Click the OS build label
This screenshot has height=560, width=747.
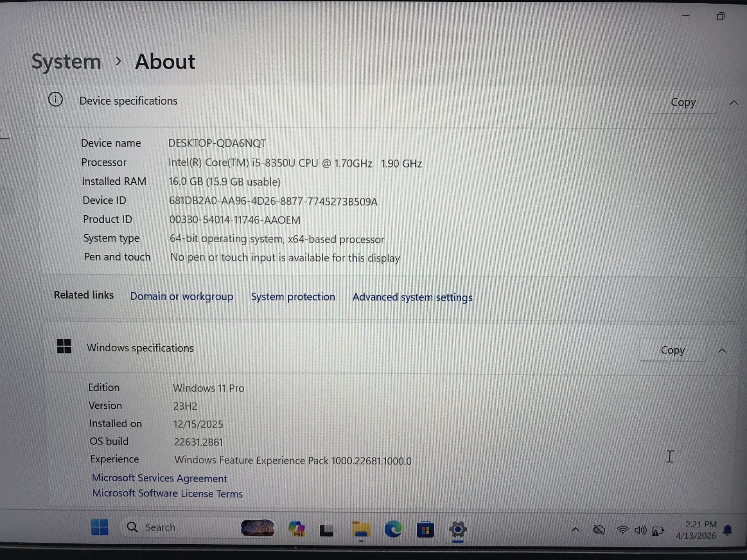[x=109, y=441]
